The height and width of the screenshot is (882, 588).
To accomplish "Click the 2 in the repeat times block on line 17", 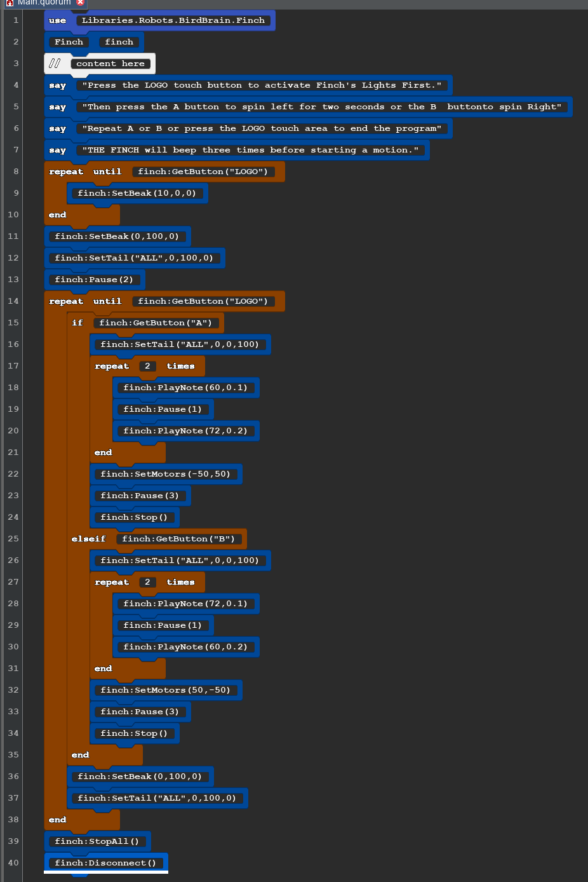I will tap(147, 365).
